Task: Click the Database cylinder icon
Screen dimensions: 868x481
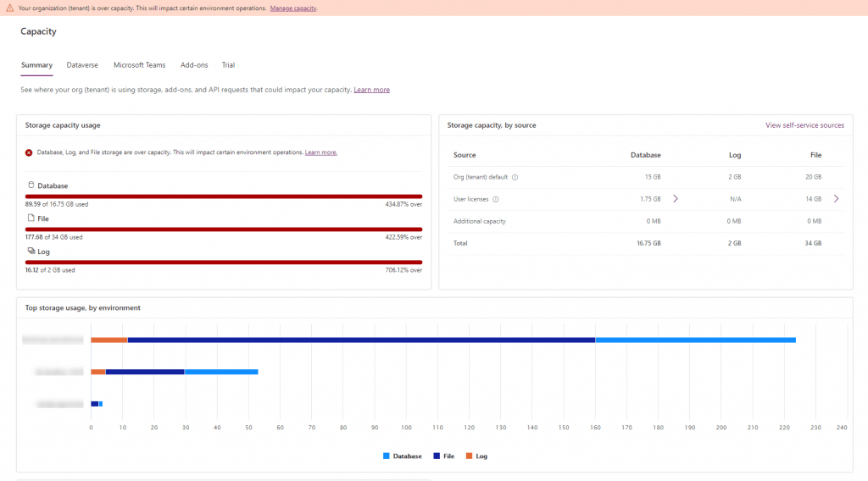Action: [x=31, y=185]
